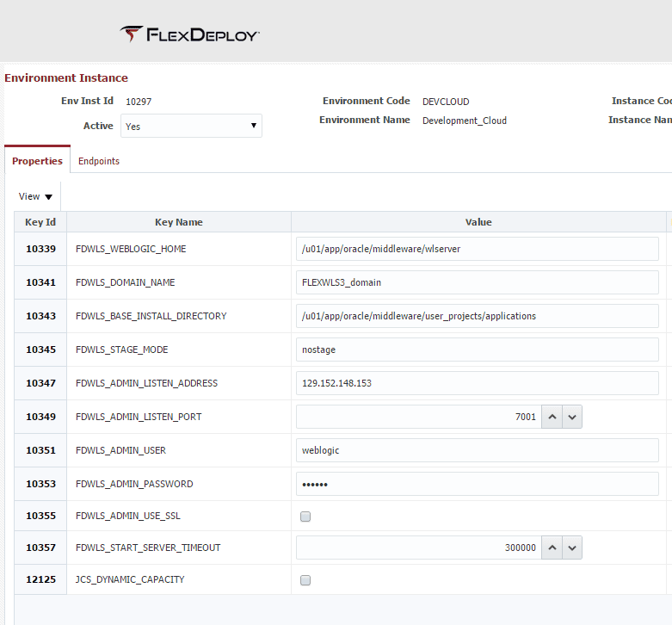Increment the FDWLS_ADMIN_LISTEN_PORT value
Screen dimensions: 672x625
(552, 417)
